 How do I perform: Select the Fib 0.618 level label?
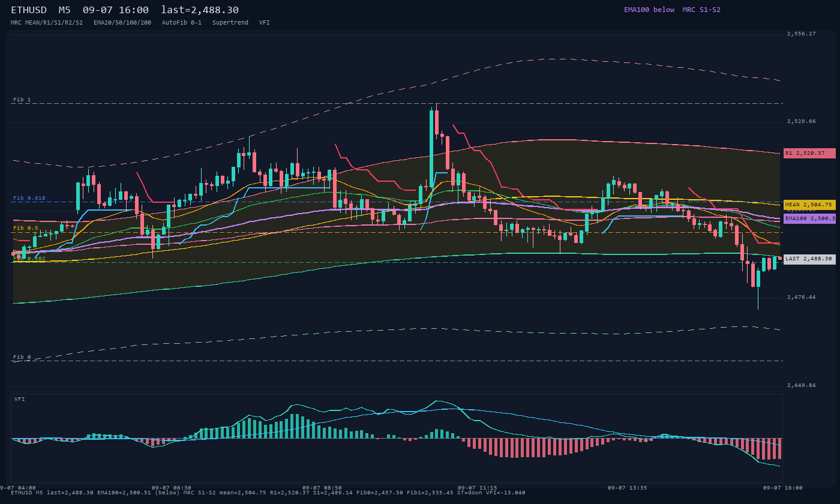[x=29, y=198]
